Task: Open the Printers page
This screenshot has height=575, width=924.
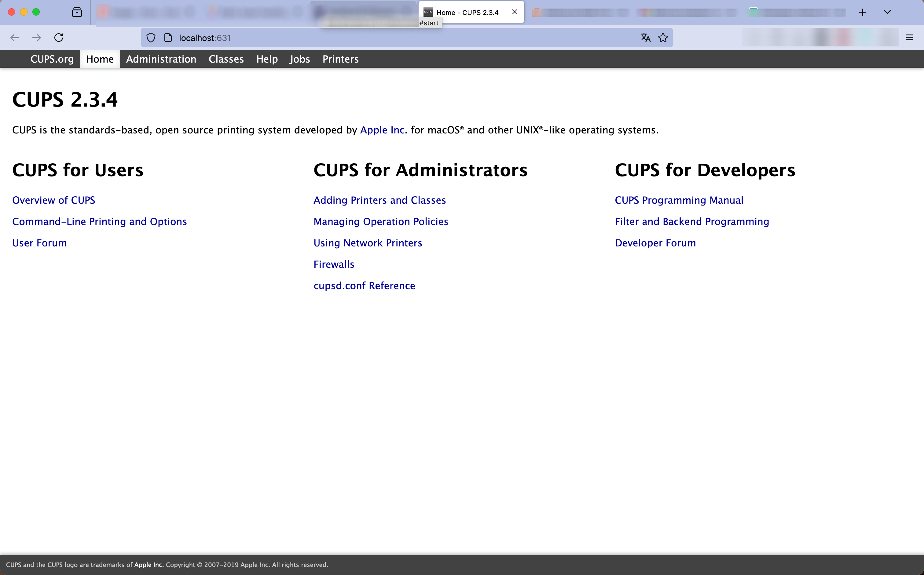Action: point(341,59)
